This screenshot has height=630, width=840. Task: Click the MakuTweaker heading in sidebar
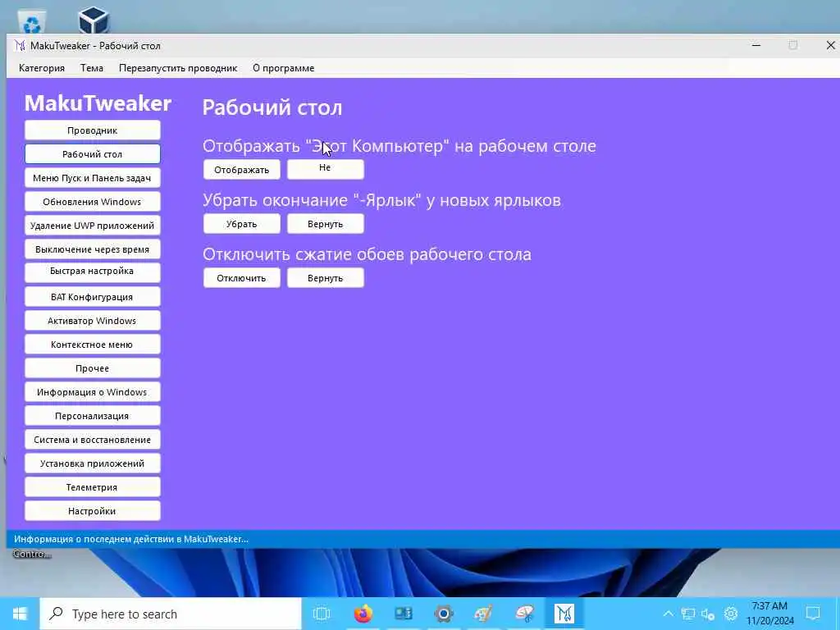98,103
